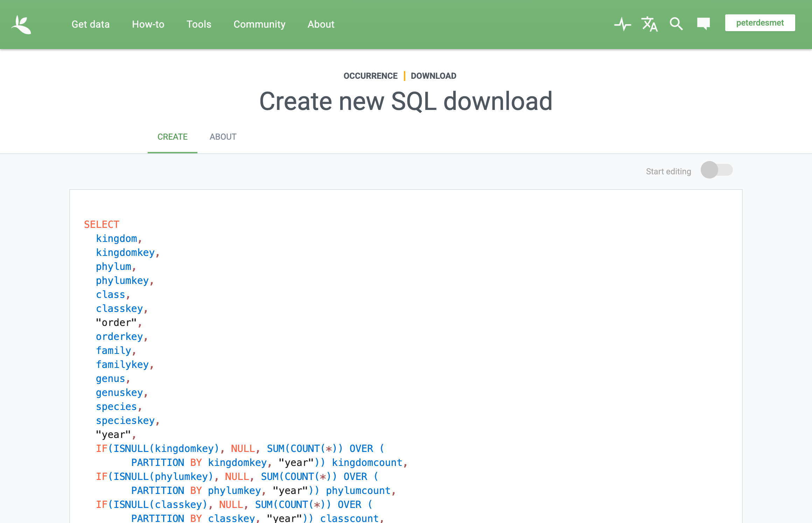
Task: Click the 'class,' line in the query
Action: pos(113,294)
